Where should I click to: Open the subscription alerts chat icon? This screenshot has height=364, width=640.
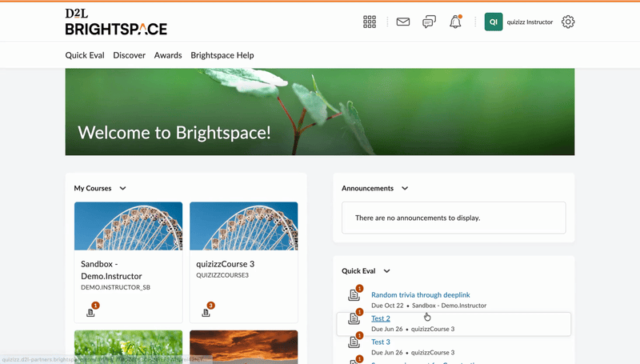429,22
